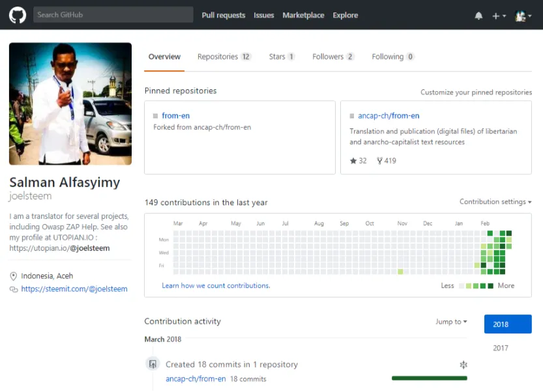The height and width of the screenshot is (392, 543).
Task: Click the commits repository icon in activity
Action: pos(153,364)
